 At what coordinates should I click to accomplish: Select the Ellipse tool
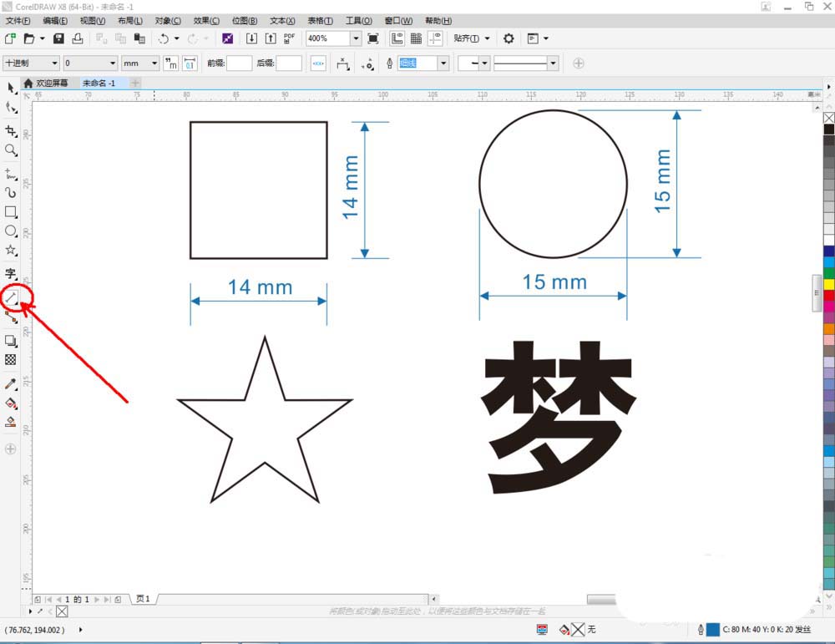click(11, 231)
